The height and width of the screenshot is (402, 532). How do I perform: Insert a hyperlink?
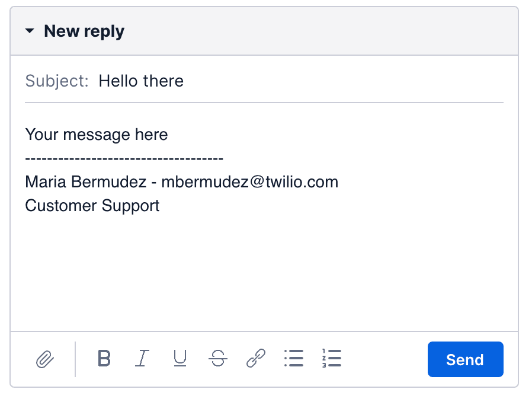tap(255, 359)
